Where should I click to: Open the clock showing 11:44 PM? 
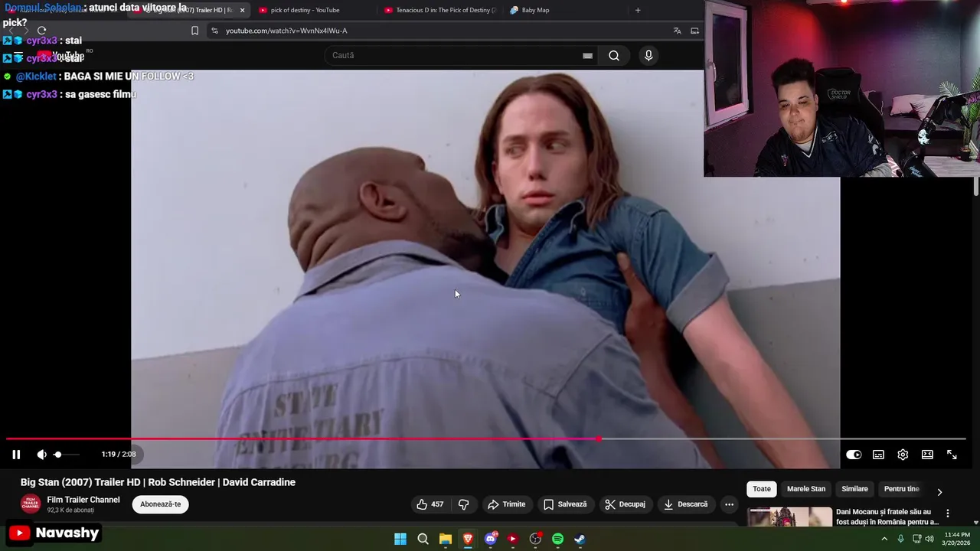pos(957,539)
